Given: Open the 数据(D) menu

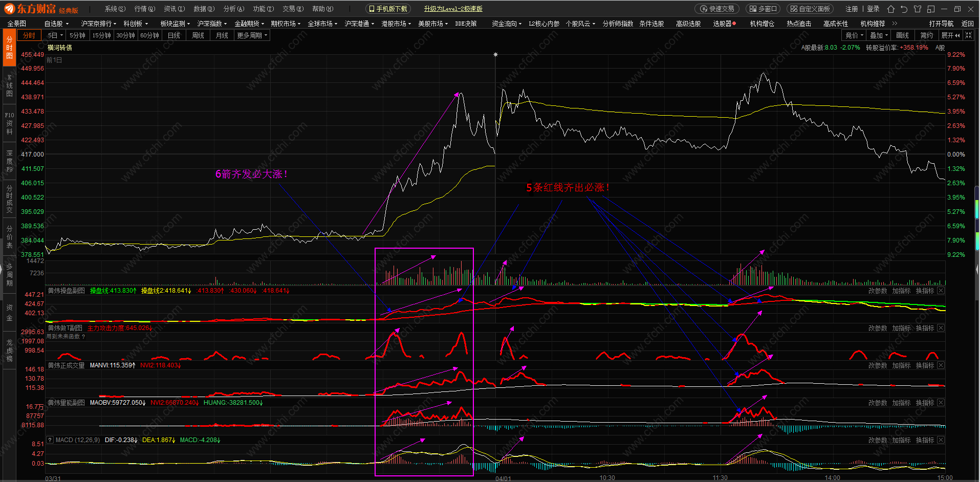Looking at the screenshot, I should point(204,9).
